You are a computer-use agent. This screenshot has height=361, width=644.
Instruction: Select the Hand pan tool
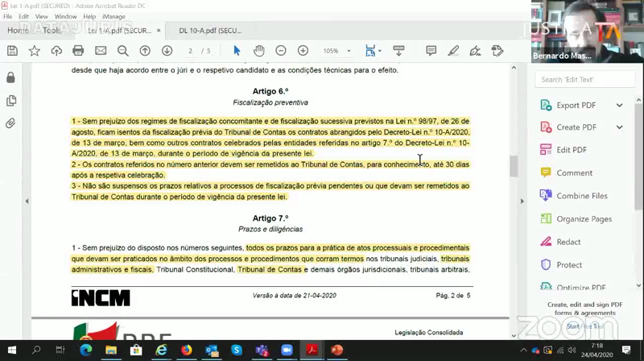pos(258,51)
